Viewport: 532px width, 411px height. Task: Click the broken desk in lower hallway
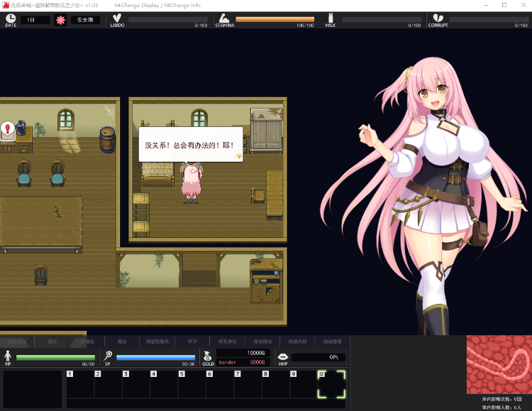tap(266, 281)
